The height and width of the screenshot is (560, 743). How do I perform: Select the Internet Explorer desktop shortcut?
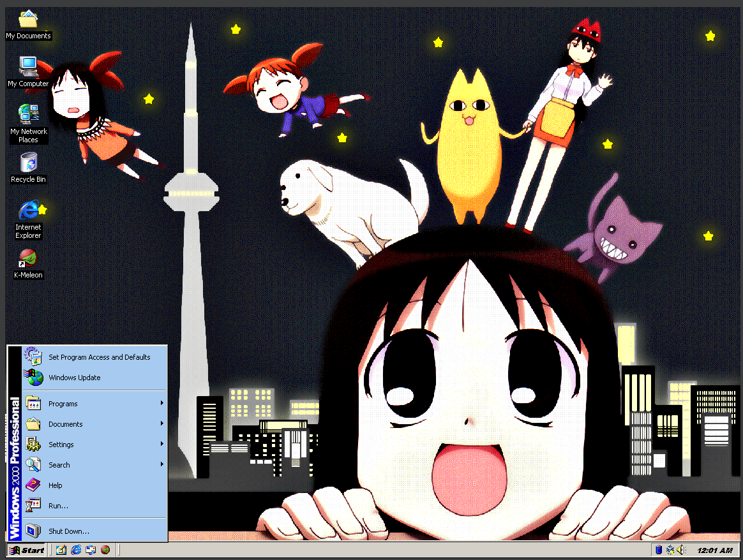pos(28,219)
